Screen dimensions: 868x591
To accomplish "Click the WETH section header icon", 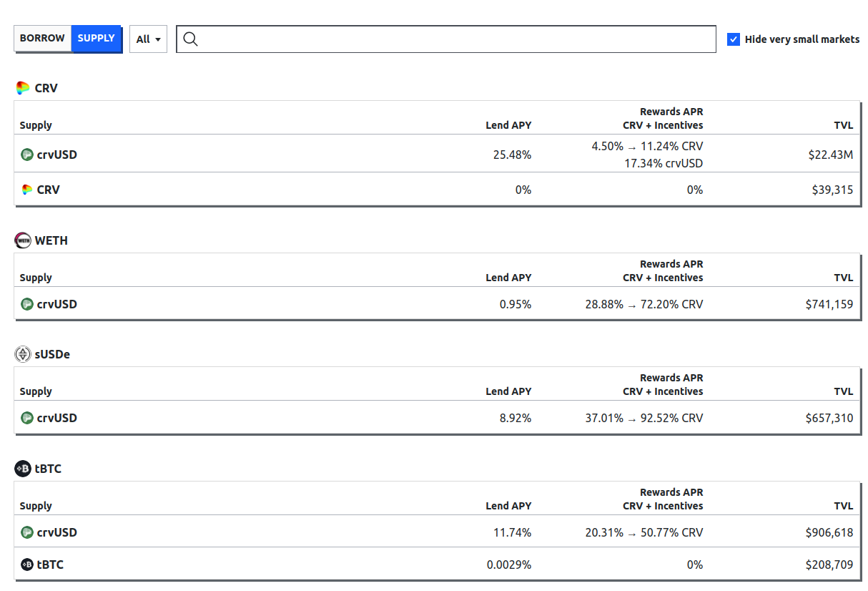I will click(x=23, y=240).
